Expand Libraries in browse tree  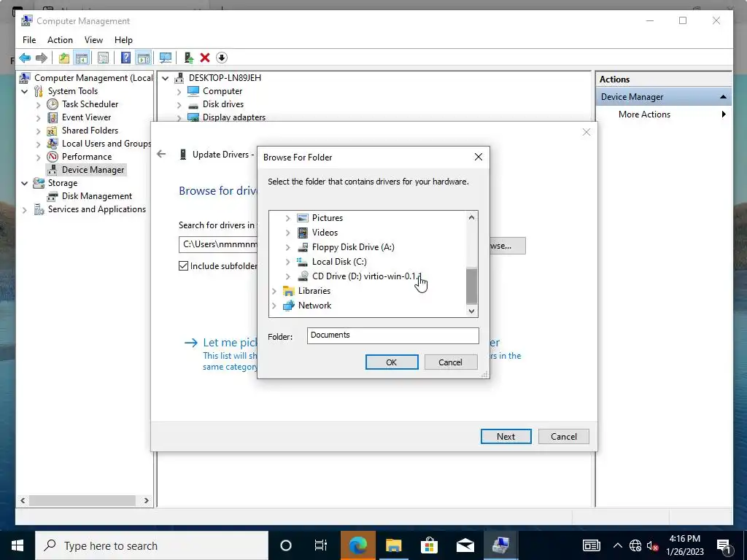[274, 291]
